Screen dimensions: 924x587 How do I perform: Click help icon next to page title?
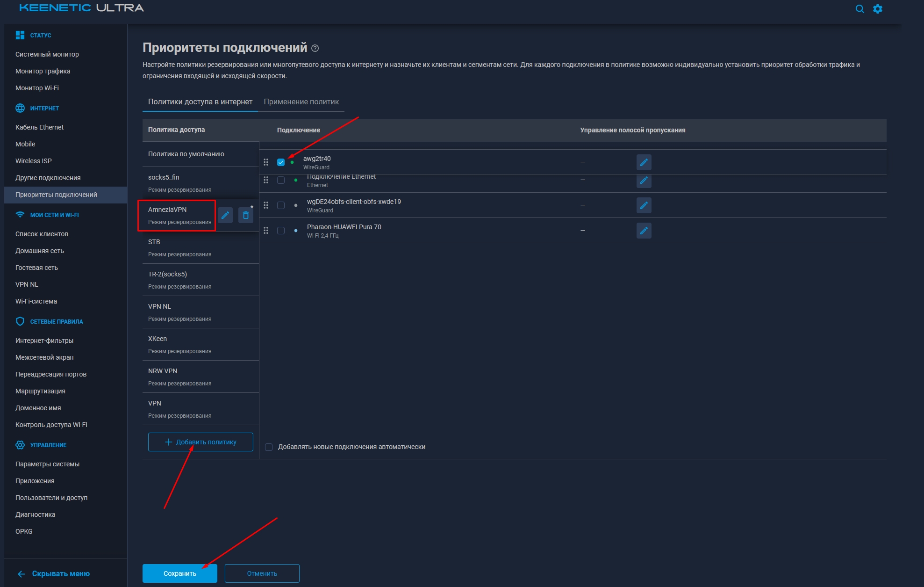coord(315,48)
